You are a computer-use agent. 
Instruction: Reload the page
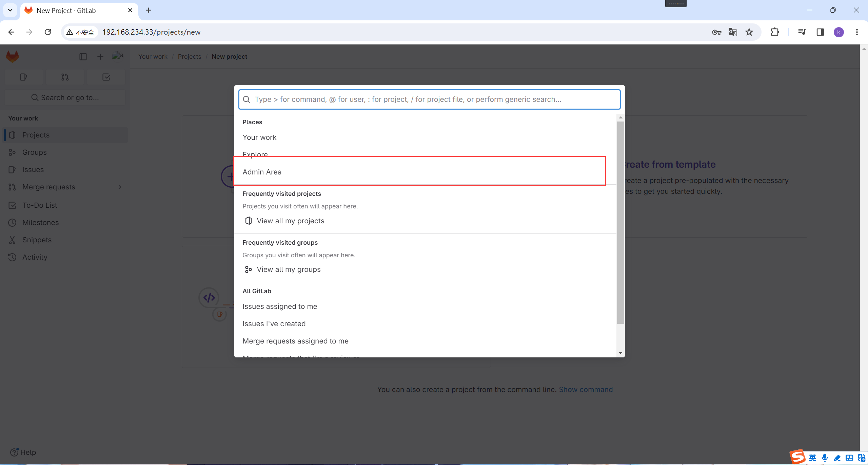click(48, 32)
